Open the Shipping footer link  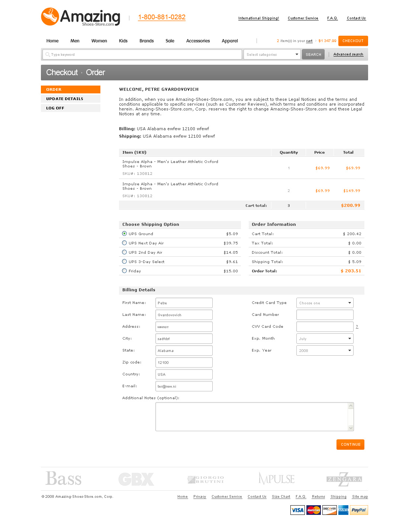coord(338,497)
